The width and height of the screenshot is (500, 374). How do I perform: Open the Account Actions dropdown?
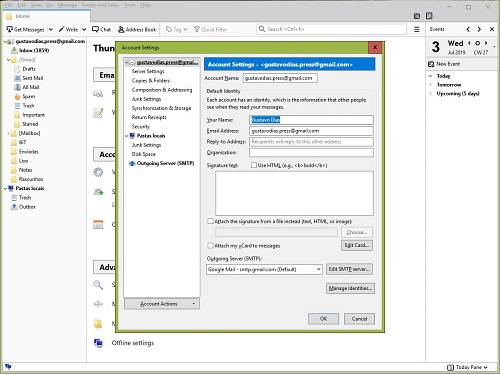click(x=162, y=304)
